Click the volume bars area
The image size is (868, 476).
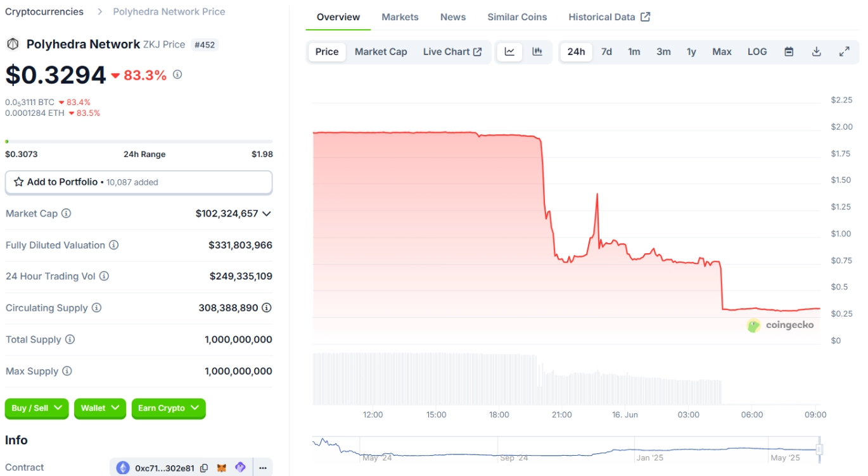tap(517, 379)
